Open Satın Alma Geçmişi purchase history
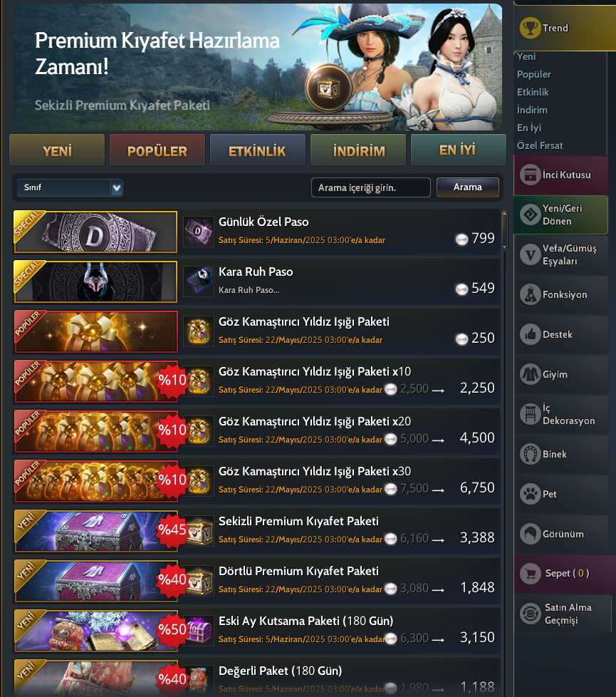The image size is (616, 697). [561, 614]
